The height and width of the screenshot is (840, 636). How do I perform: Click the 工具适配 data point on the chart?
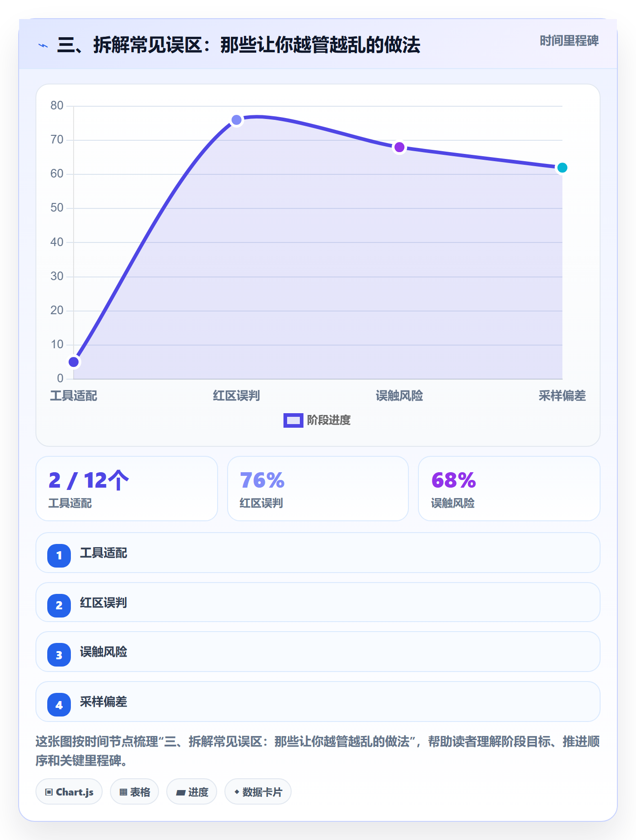tap(74, 362)
